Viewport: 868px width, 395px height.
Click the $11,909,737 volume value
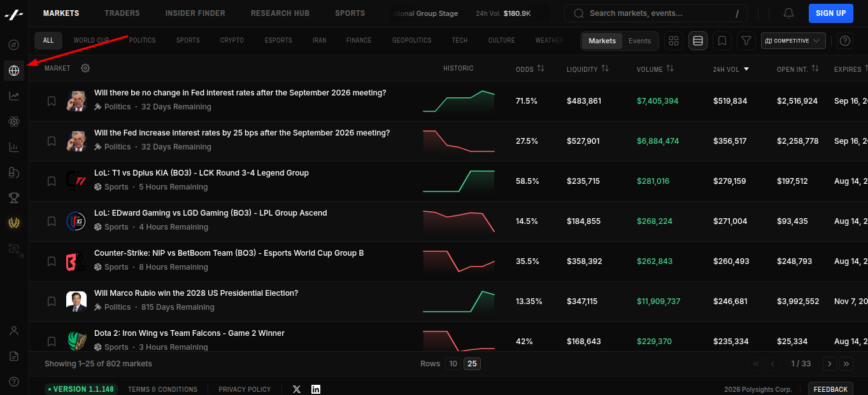(658, 301)
